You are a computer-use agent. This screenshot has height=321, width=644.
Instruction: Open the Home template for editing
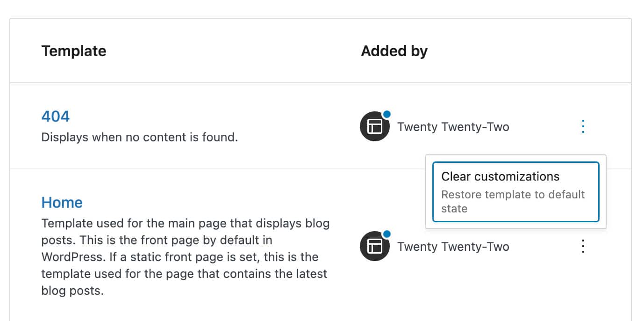click(62, 202)
